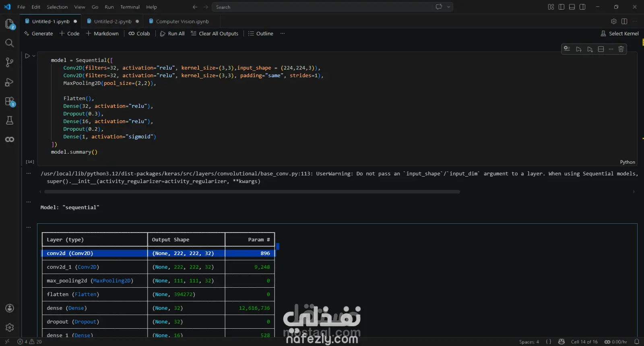Open the Selection menu

click(57, 7)
